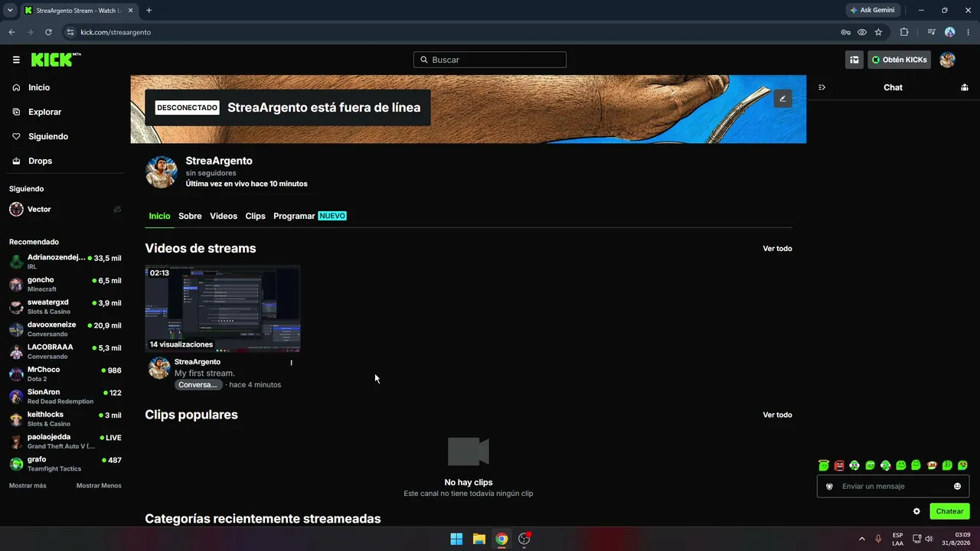The height and width of the screenshot is (551, 980).
Task: Click the Buscar search field
Action: click(490, 60)
